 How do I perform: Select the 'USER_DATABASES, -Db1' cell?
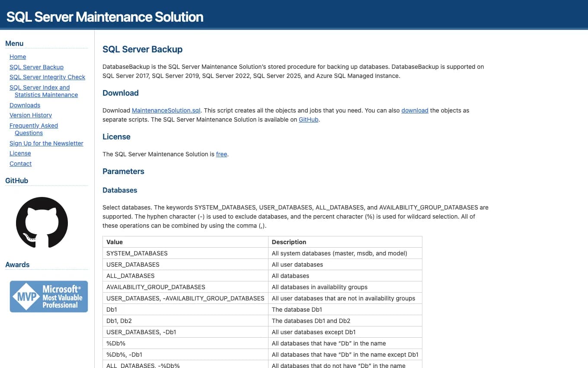(x=185, y=332)
